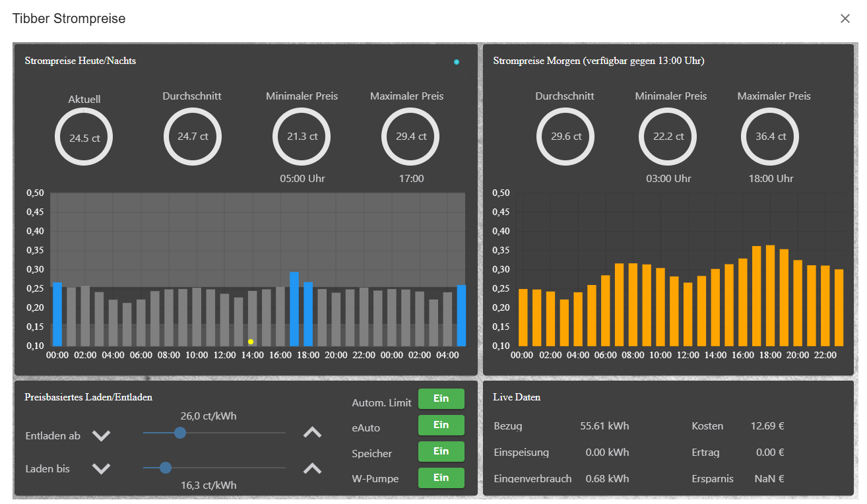Click the Eigenverbrauch '0.68 kWh' value
The image size is (867, 504).
click(607, 479)
